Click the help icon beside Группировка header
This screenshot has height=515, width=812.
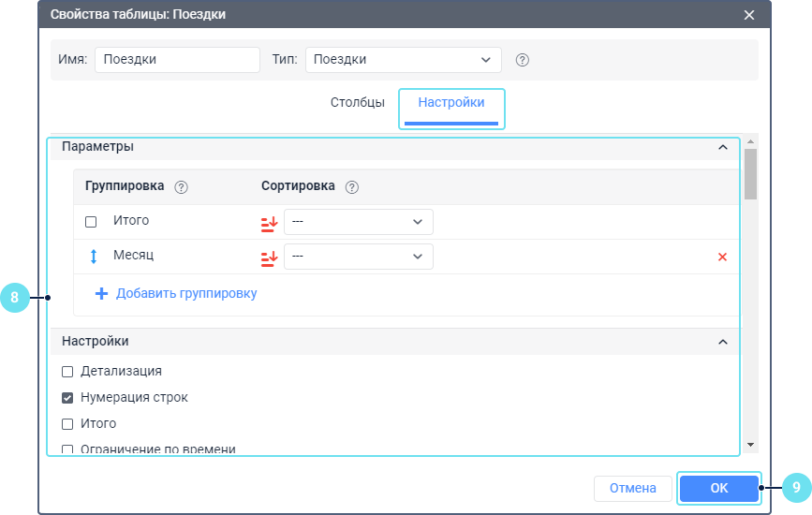coord(182,186)
